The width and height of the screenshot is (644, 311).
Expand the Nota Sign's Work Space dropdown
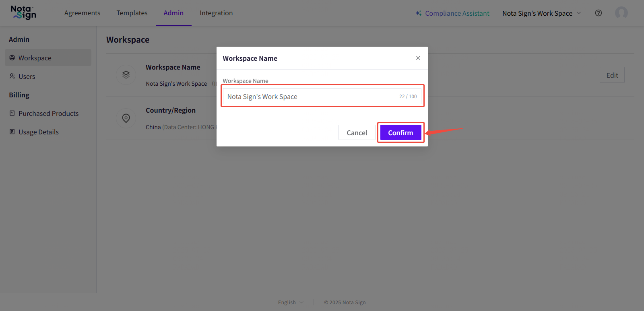point(541,13)
